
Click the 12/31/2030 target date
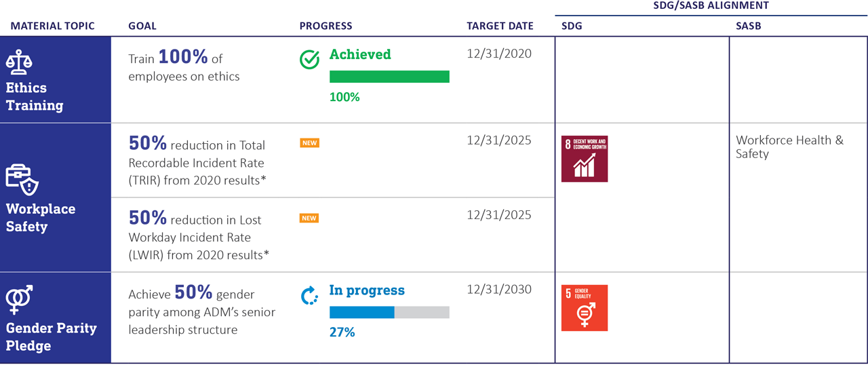point(499,290)
